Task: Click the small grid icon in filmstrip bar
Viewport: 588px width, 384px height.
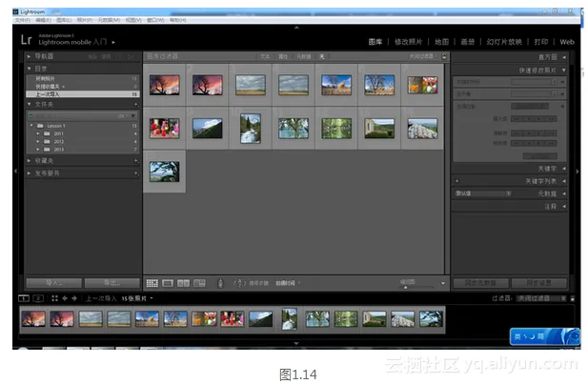Action: [54, 298]
